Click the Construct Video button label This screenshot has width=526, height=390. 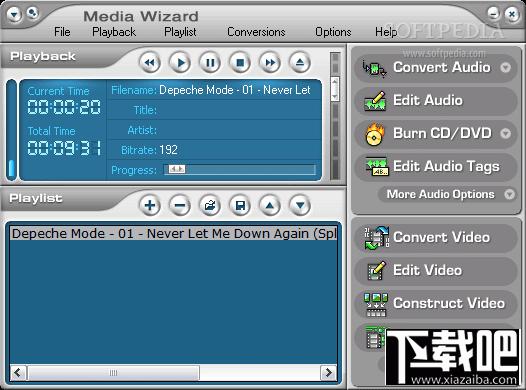pos(449,303)
